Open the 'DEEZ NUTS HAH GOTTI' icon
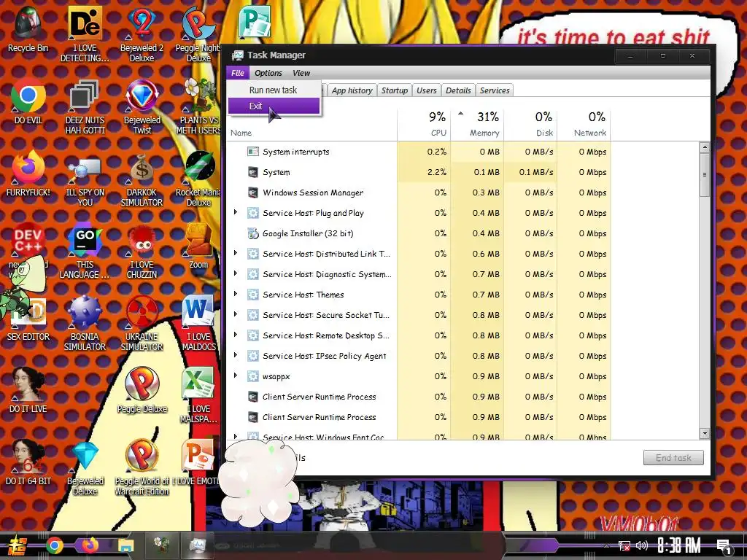Image resolution: width=747 pixels, height=560 pixels. (x=85, y=106)
